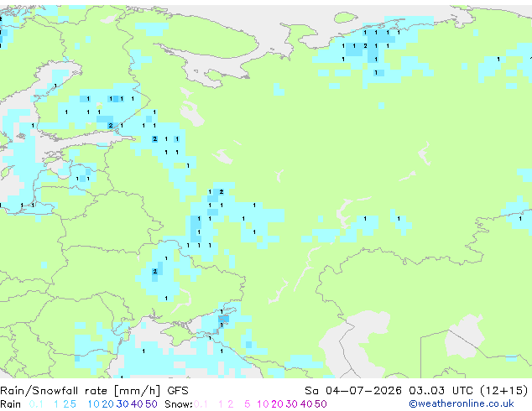Click the 'Rain/Snowfall rate [mm/h] GFS' title
The width and height of the screenshot is (532, 411).
94,391
